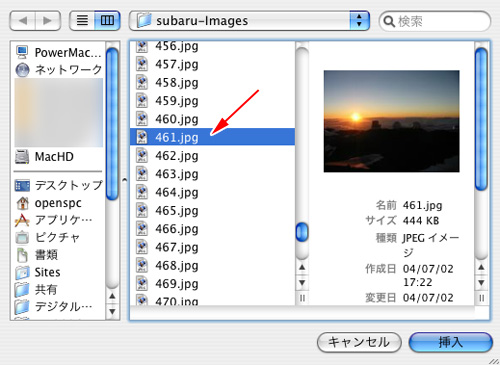Click the search field magnifier icon
Image resolution: width=500 pixels, height=365 pixels.
coord(389,21)
